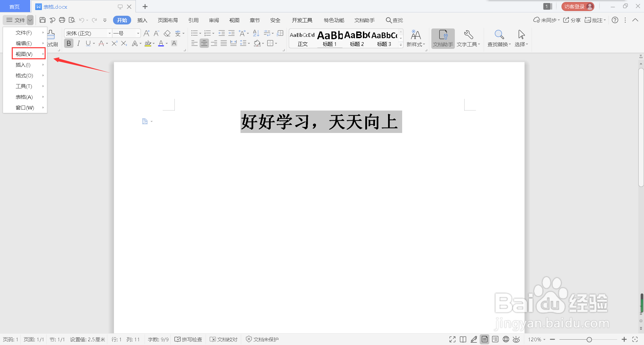Apply the 标题 1 style
Viewport: 644px width, 345px height.
click(x=329, y=38)
